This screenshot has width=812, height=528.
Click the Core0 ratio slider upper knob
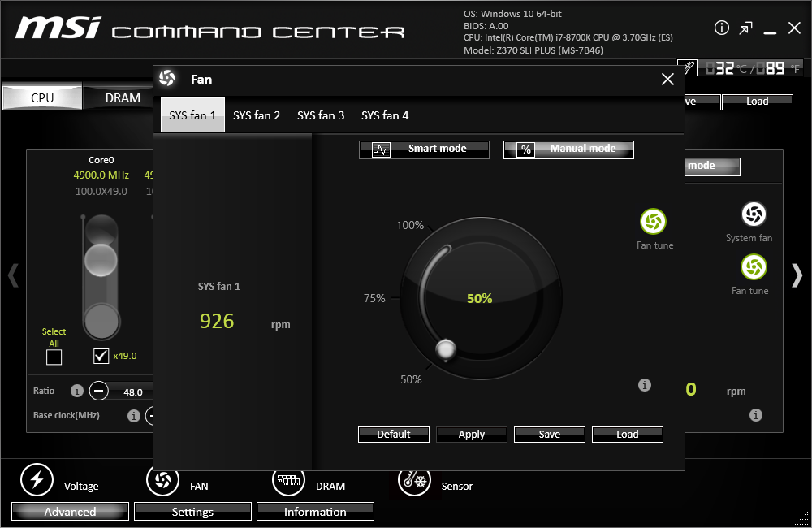101,260
